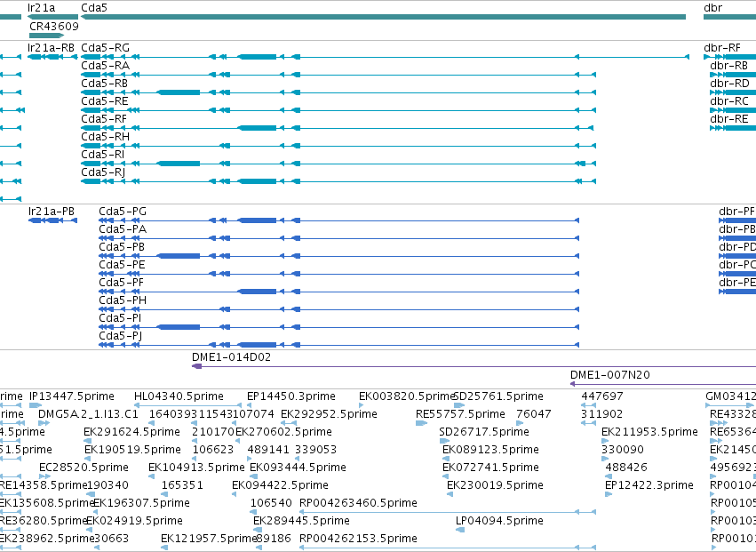Select the dbr gene label

(x=712, y=8)
